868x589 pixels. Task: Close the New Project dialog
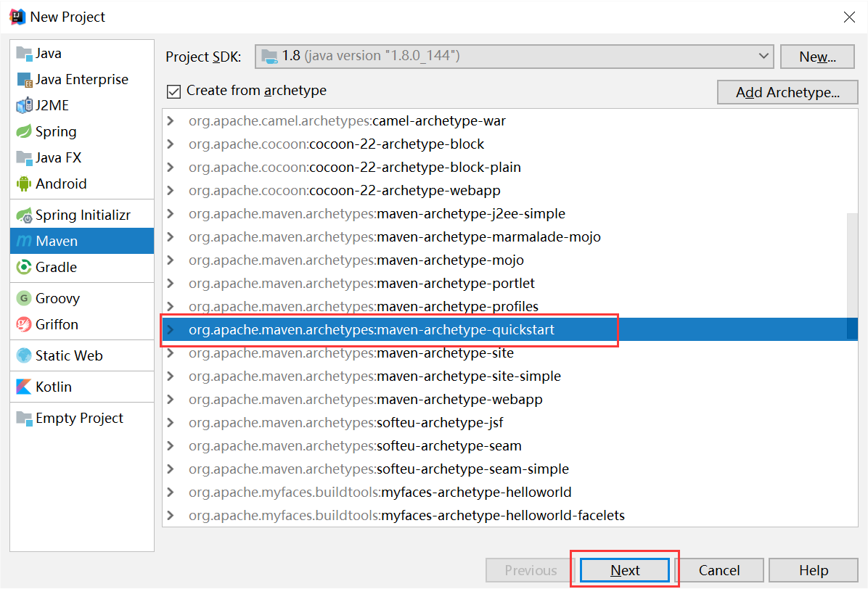tap(849, 17)
